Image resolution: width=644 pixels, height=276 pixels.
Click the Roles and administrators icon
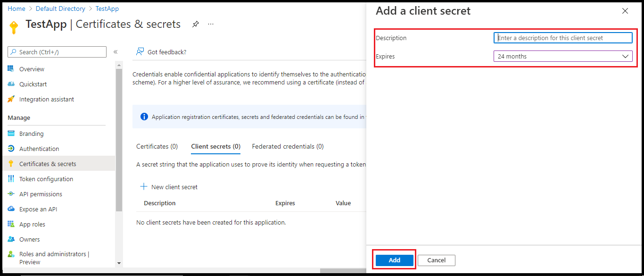click(11, 254)
